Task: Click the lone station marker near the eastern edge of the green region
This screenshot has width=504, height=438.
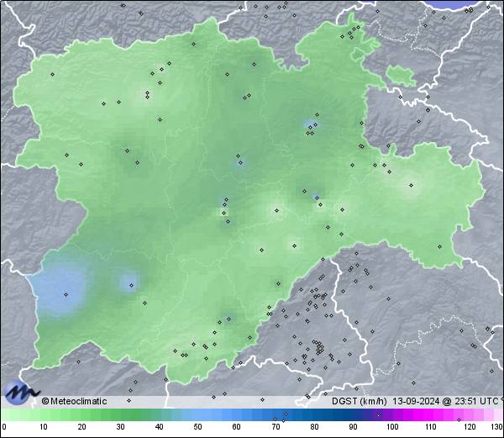Action: [439, 245]
